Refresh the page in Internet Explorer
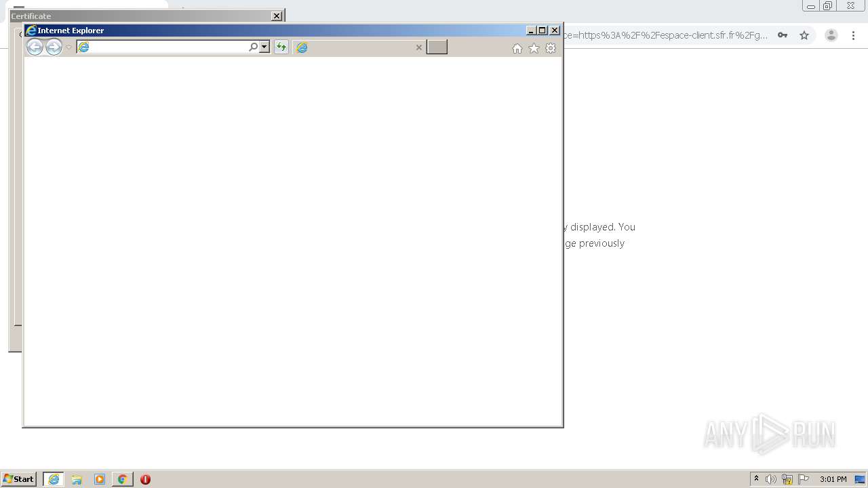The image size is (868, 488). pyautogui.click(x=281, y=47)
